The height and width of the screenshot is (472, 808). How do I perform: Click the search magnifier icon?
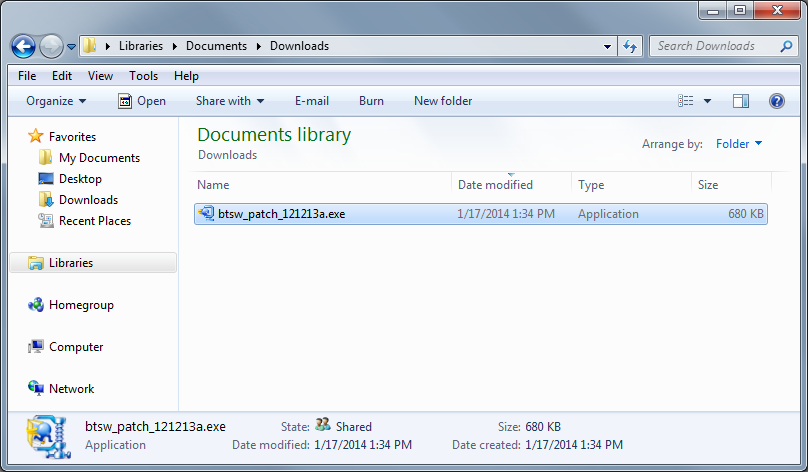(x=786, y=46)
